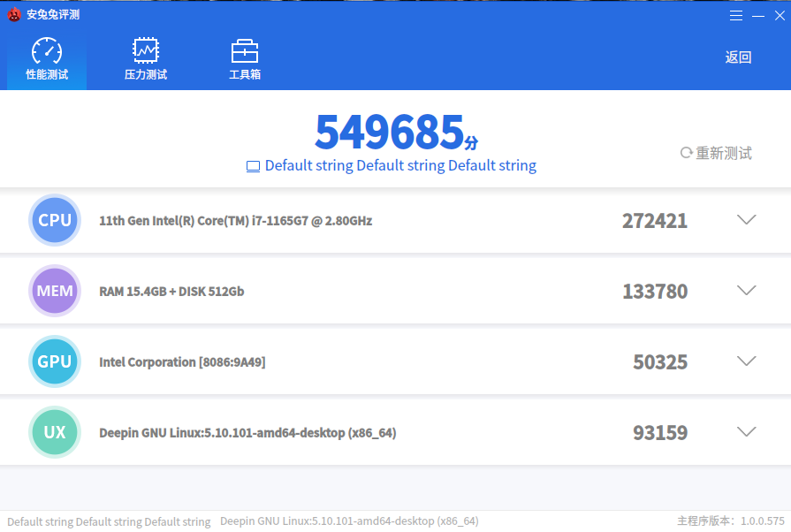This screenshot has width=791, height=532.
Task: Click the UX score 93159
Action: (660, 433)
